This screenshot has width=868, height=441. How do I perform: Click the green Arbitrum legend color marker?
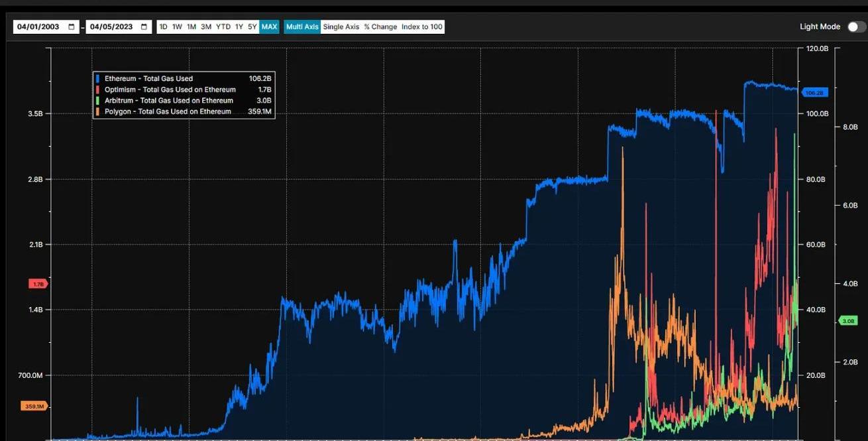click(98, 101)
